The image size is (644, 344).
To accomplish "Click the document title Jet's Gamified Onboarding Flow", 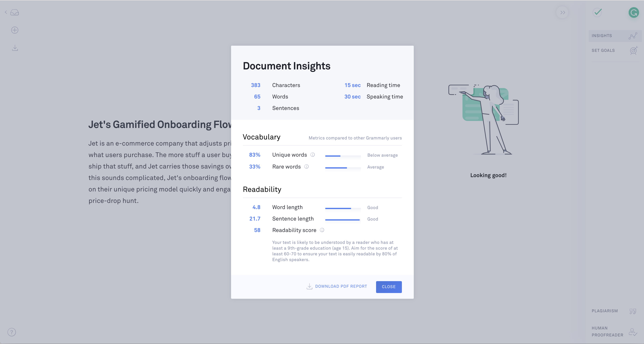I will (160, 124).
